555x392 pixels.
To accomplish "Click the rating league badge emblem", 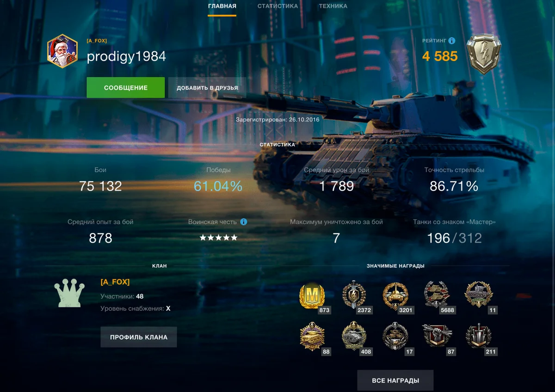I will pos(483,54).
